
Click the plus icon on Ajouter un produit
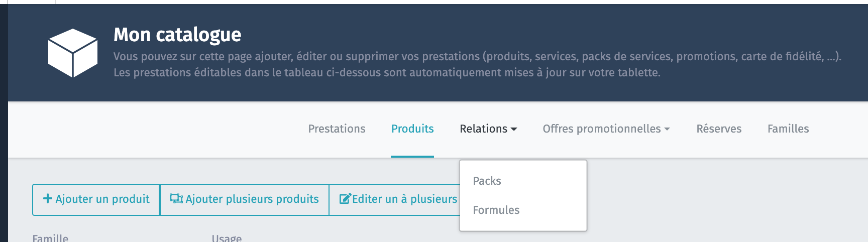coord(48,199)
